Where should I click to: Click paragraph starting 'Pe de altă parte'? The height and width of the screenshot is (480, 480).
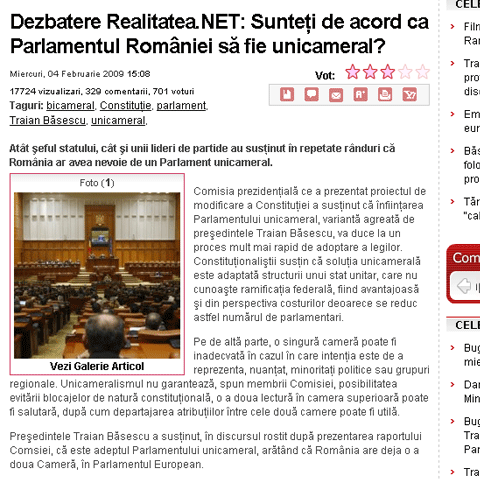point(219,377)
